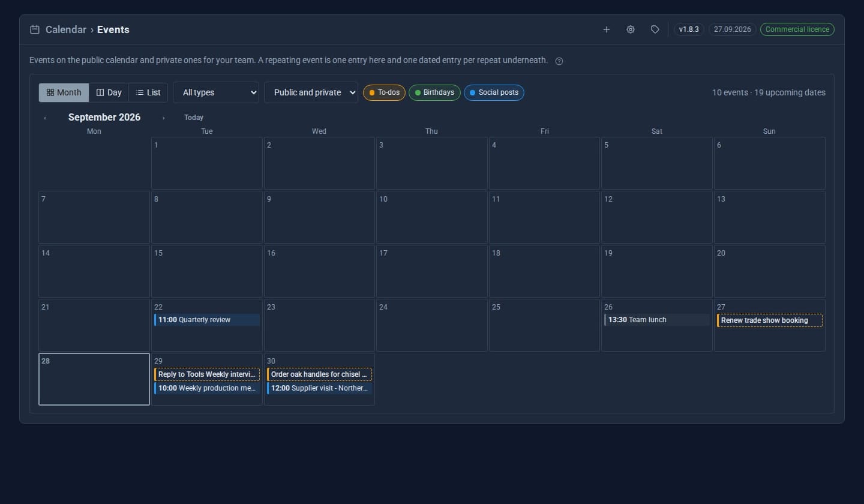
Task: Click the Commercial licence badge
Action: 797,29
